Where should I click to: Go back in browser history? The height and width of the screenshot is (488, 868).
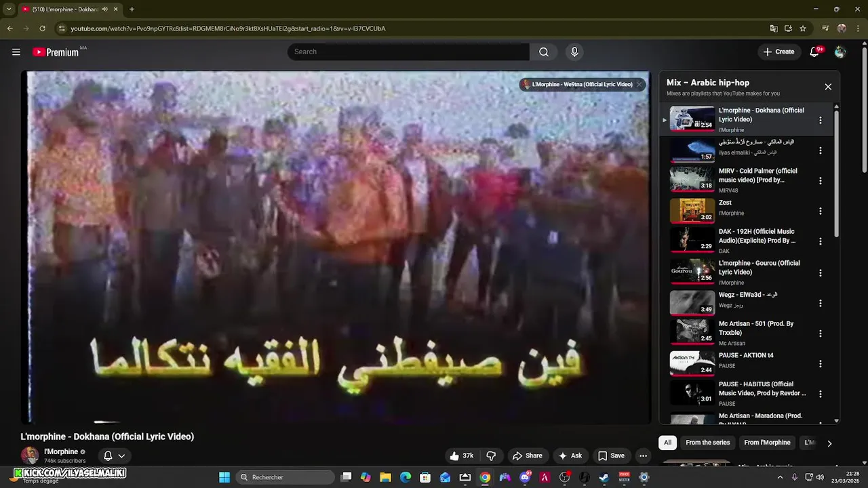click(9, 28)
